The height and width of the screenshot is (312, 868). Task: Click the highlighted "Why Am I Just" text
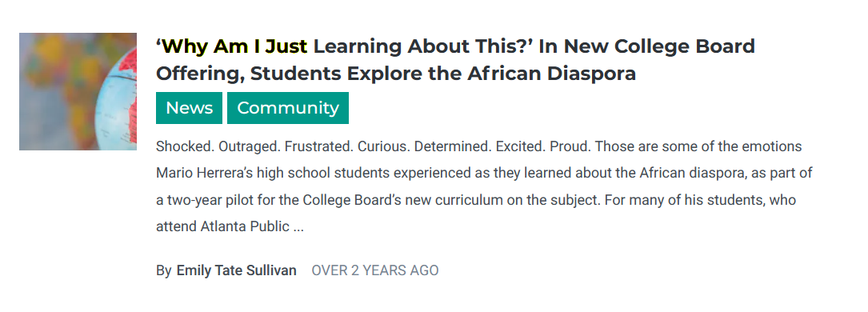233,46
